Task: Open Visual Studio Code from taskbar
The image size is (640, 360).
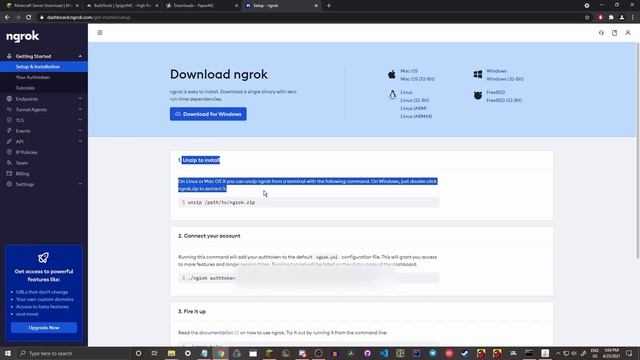Action: pos(384,353)
